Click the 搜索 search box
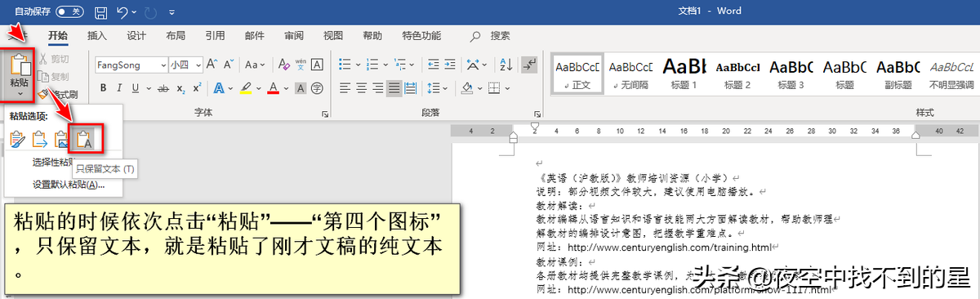This screenshot has width=980, height=299. (491, 36)
